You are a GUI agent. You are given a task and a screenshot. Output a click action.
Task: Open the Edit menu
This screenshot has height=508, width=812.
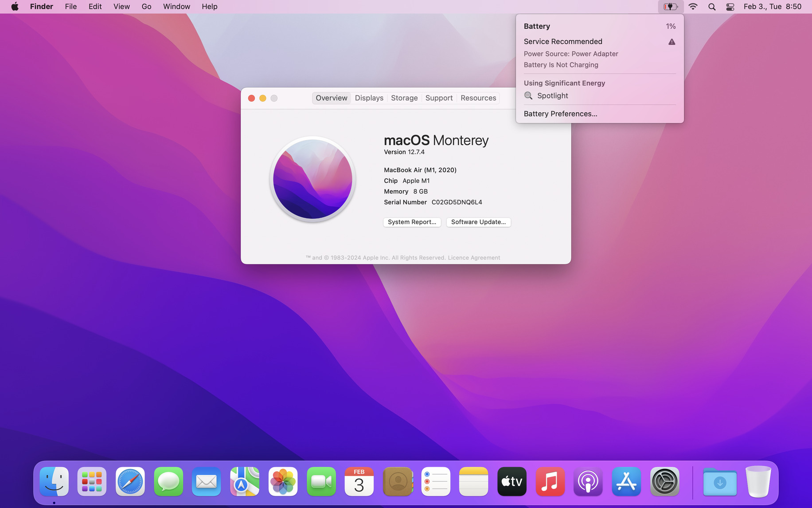pyautogui.click(x=95, y=7)
